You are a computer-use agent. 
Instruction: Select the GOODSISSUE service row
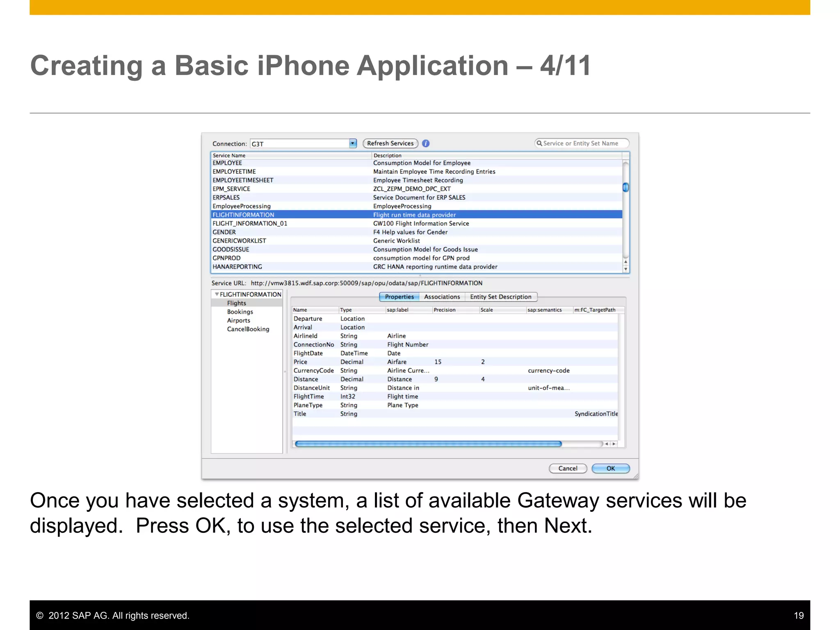tap(416, 249)
